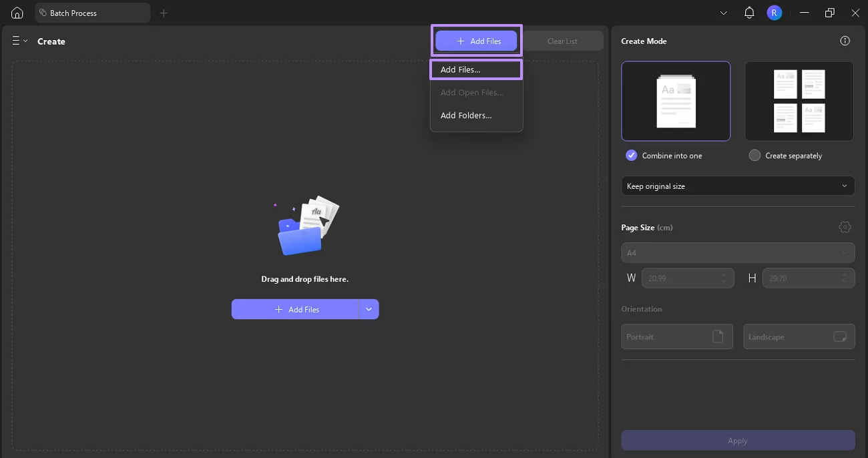The image size is (868, 458).
Task: Increase the width value stepper
Action: [723, 274]
